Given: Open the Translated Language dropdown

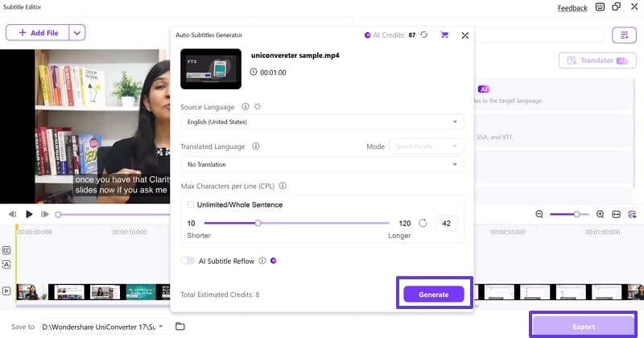Looking at the screenshot, I should (x=323, y=164).
